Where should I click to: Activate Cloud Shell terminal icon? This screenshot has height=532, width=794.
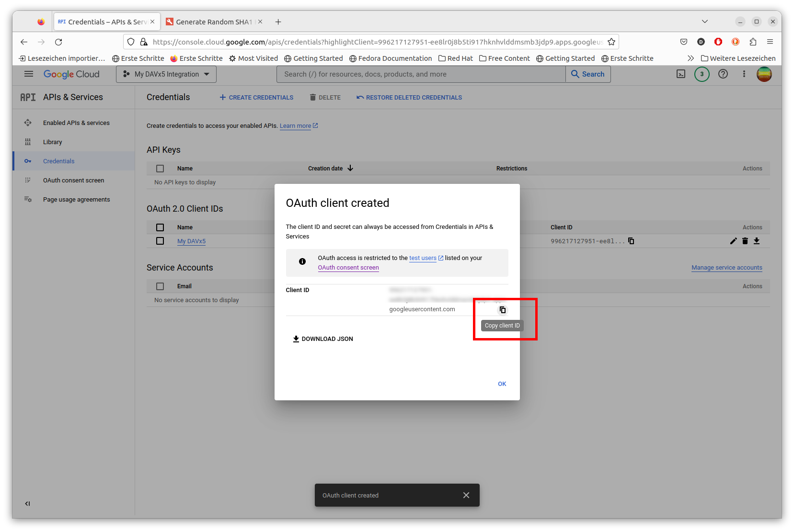(681, 74)
